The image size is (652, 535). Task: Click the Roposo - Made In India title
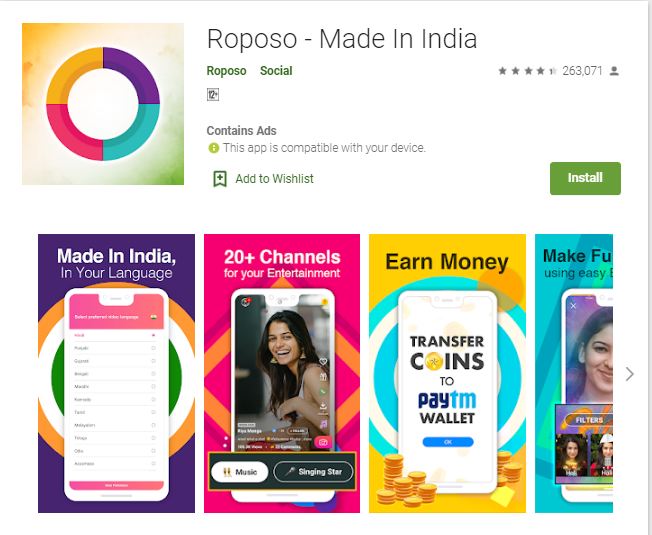pos(342,39)
